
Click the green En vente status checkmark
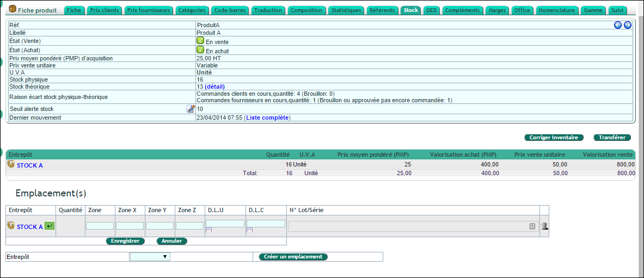pos(200,41)
